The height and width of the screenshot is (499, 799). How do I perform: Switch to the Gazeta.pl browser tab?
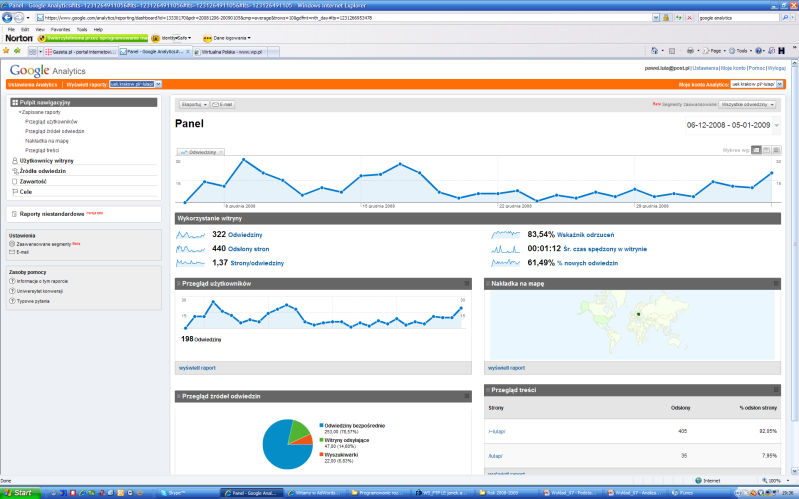81,52
